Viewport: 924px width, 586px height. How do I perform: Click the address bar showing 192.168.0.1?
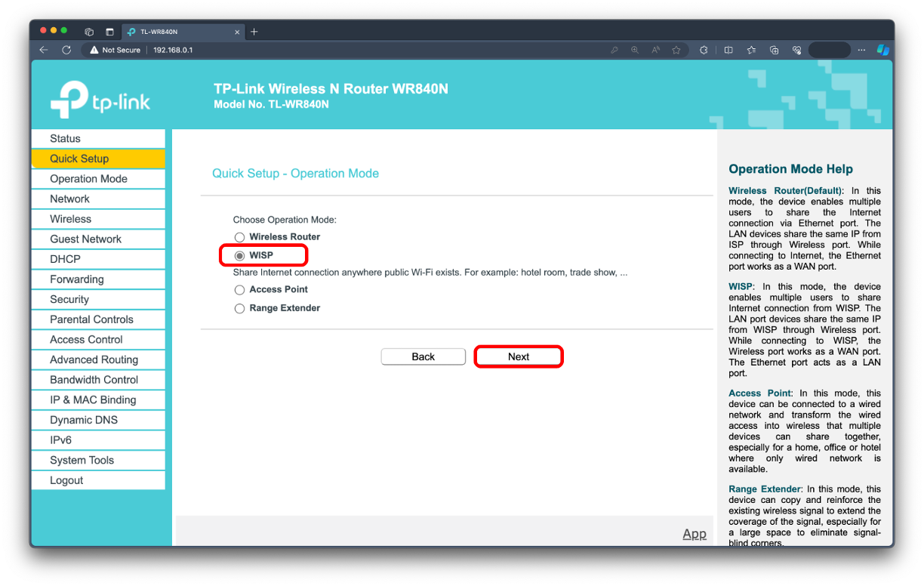pyautogui.click(x=174, y=50)
